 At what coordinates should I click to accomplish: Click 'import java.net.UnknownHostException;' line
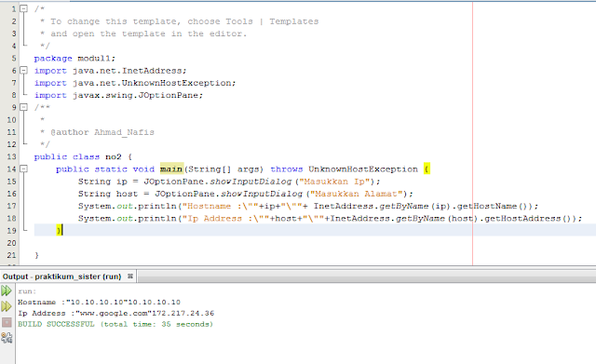click(135, 83)
